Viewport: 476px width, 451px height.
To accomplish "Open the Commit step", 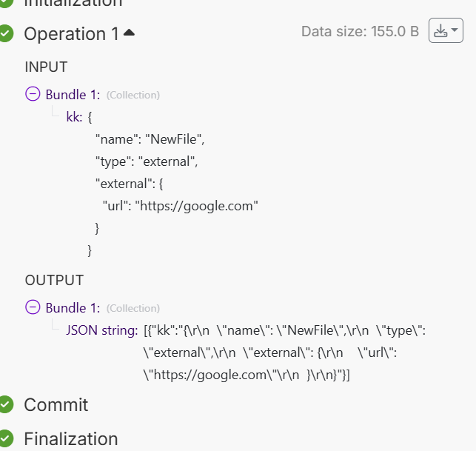I will point(56,404).
